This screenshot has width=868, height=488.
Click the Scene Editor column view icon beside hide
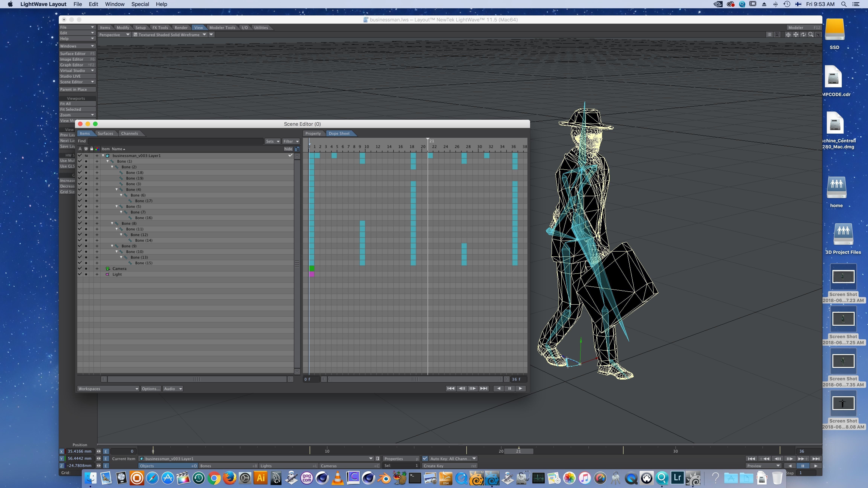297,149
